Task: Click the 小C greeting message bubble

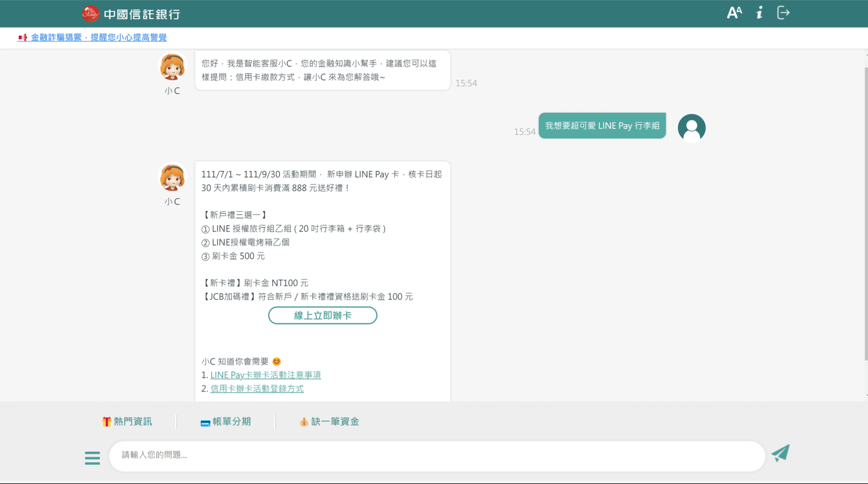Action: coord(323,70)
